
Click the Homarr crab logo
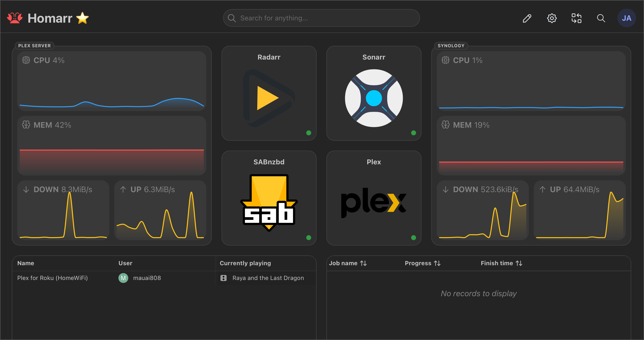[x=15, y=18]
